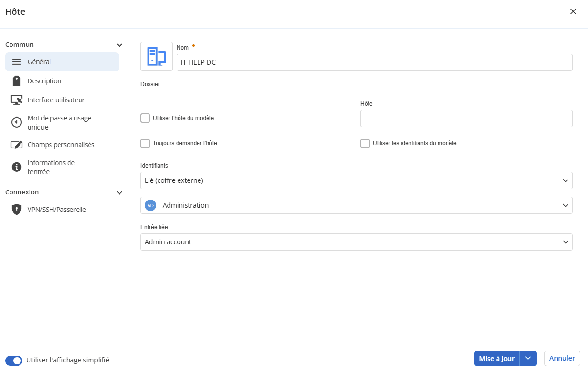Open Champs personnalisés pencil icon
The image size is (588, 371).
tap(17, 145)
